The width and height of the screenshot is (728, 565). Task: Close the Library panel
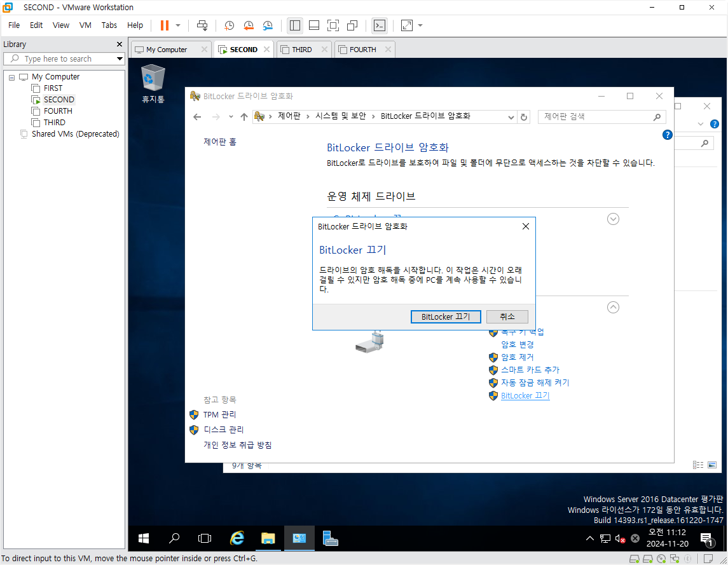(x=120, y=44)
